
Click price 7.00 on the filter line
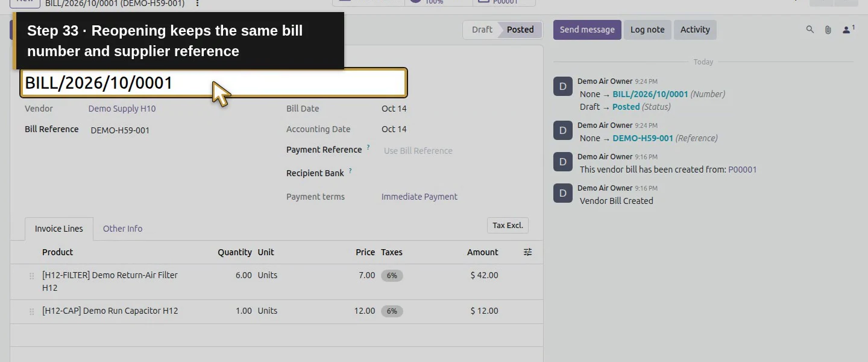pos(366,275)
